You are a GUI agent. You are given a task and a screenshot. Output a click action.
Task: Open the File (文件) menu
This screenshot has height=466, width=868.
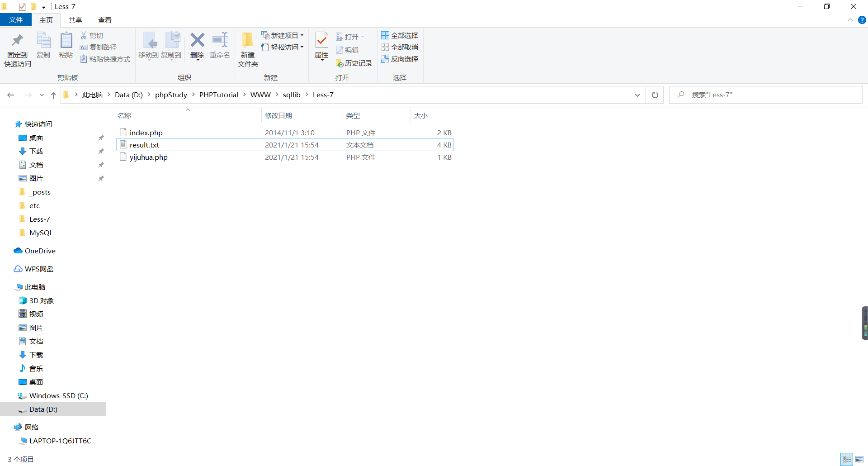(x=16, y=20)
